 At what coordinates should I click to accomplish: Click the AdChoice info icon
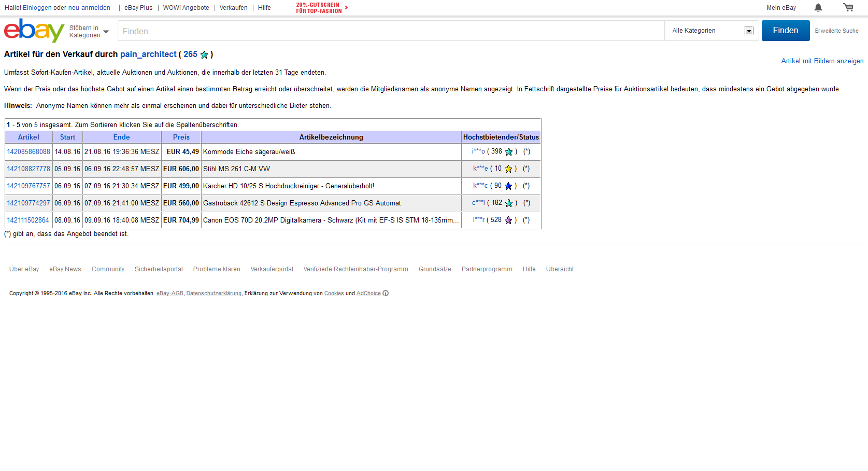click(386, 294)
